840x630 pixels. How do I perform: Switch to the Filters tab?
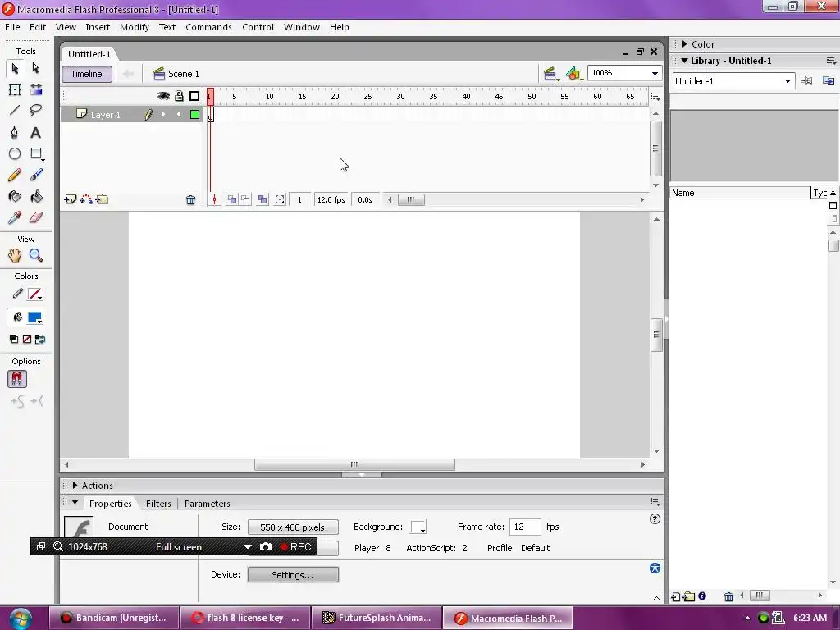tap(158, 504)
